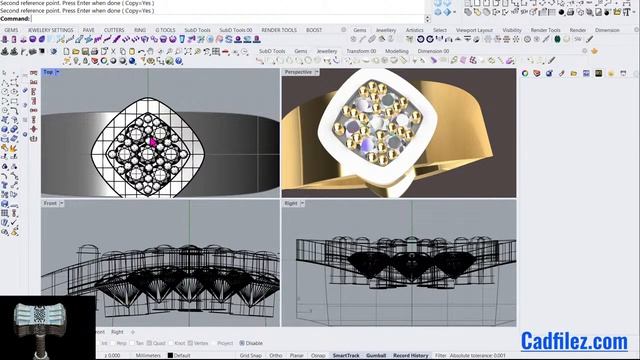Click the blue Help question-mark icon

pos(179,61)
